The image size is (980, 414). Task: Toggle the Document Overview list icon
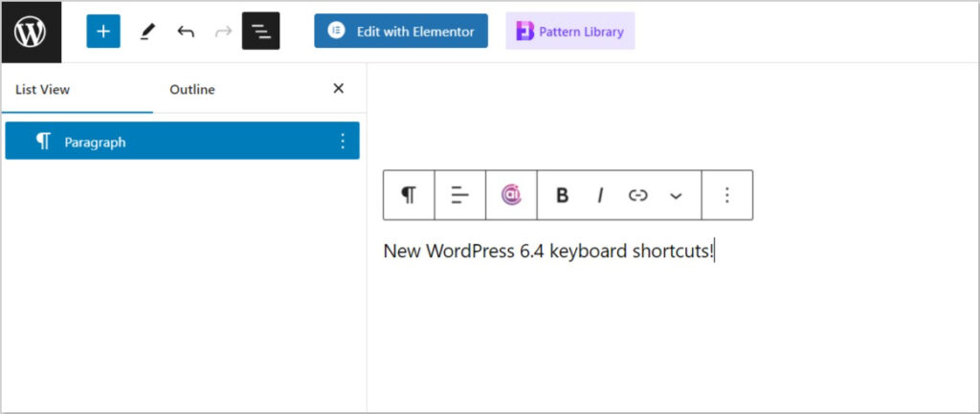point(260,32)
